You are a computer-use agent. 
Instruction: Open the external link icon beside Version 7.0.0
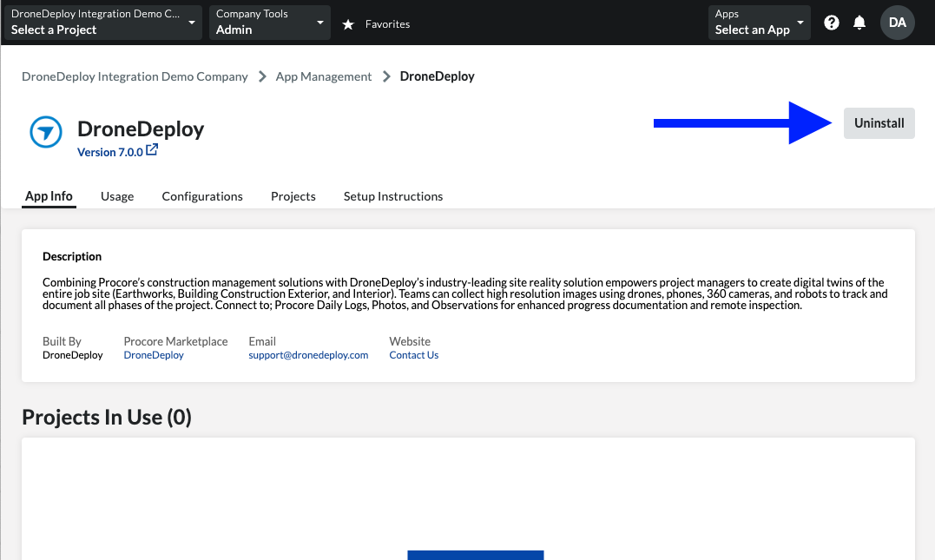click(152, 149)
